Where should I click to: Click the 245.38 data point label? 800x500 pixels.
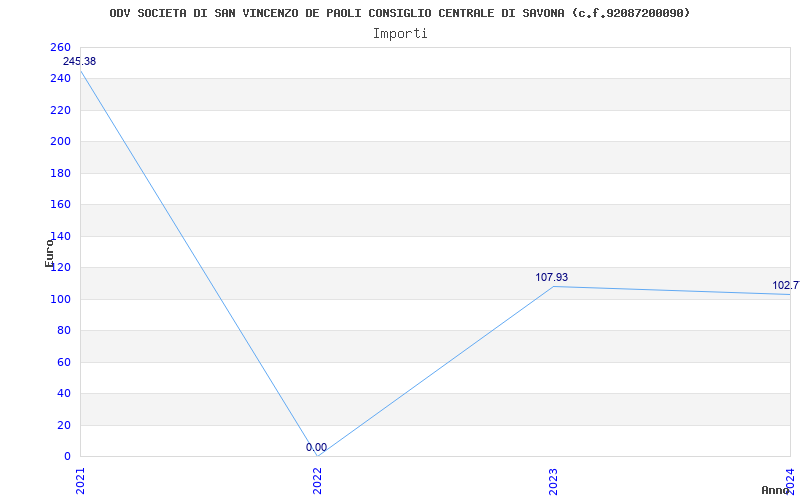[79, 62]
